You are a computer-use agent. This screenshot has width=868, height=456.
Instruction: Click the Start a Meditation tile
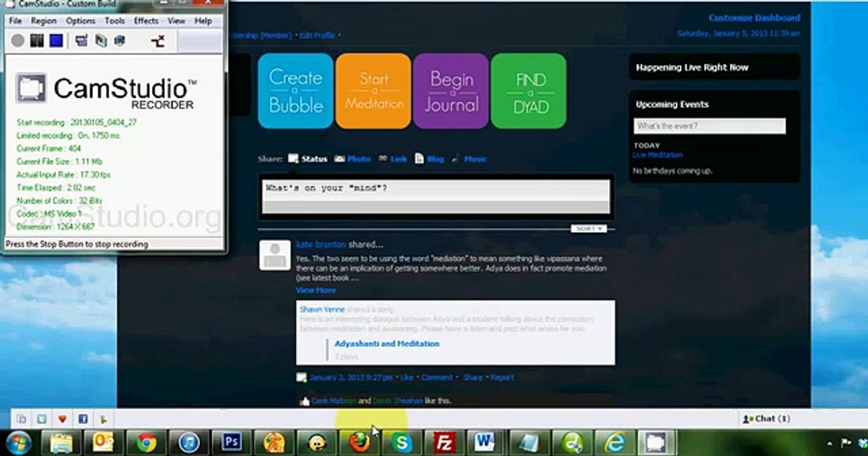coord(374,91)
